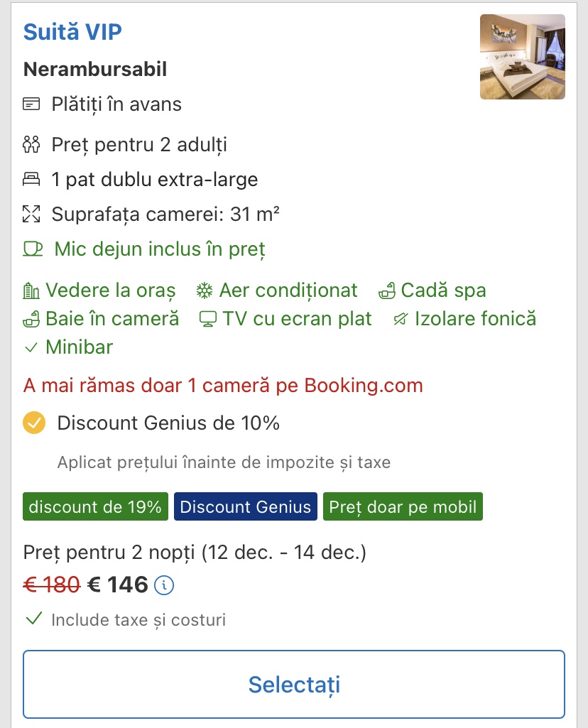Image resolution: width=588 pixels, height=728 pixels.
Task: Click the air conditioning snowflake icon
Action: 205,290
